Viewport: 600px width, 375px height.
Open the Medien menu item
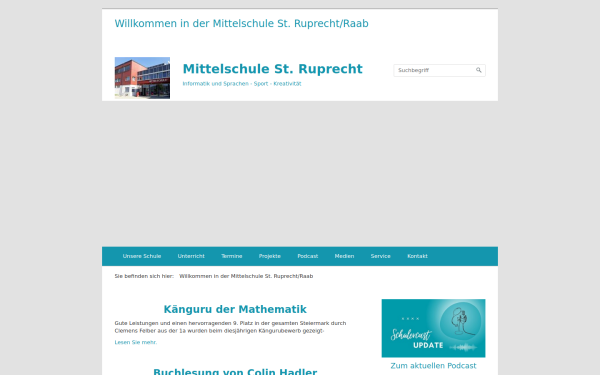click(344, 256)
